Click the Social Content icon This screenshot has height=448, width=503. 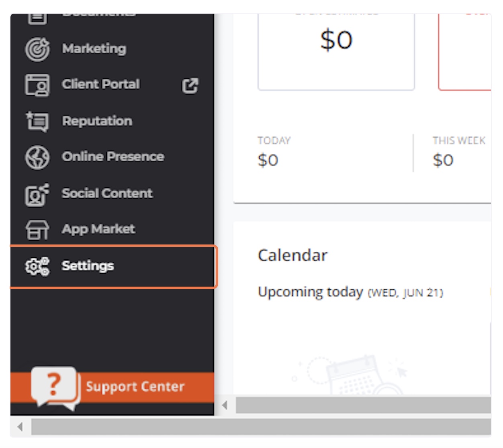click(37, 194)
